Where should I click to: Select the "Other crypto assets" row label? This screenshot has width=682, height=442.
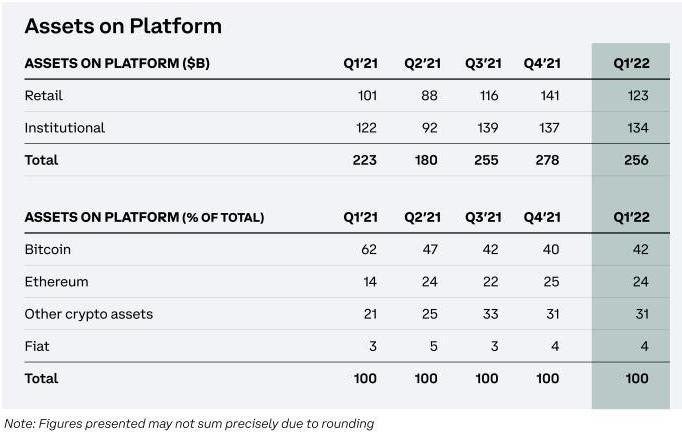click(x=89, y=314)
